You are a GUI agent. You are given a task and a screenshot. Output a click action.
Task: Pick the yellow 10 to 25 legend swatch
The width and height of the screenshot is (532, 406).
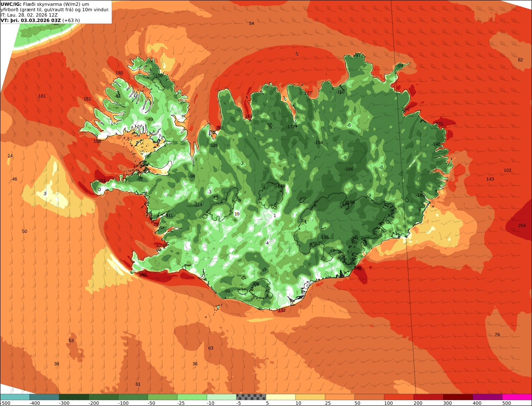coord(310,397)
